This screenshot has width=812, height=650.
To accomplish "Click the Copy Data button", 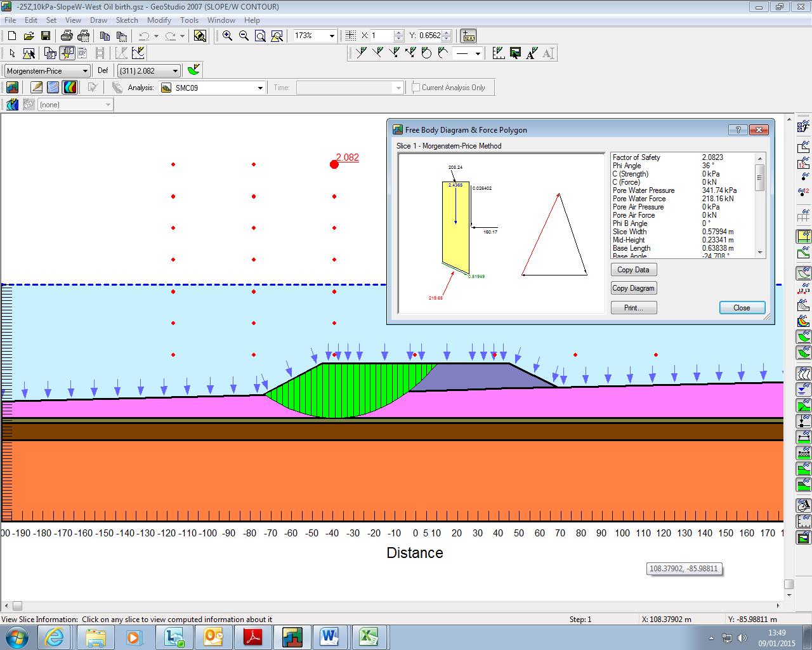I will coord(633,270).
